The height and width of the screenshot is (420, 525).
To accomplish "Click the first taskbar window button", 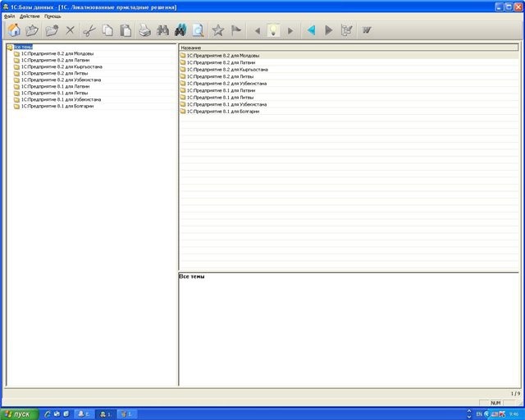I will coord(84,414).
